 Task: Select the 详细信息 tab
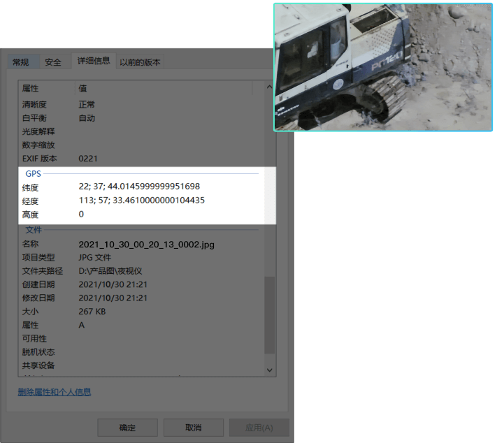coord(93,61)
